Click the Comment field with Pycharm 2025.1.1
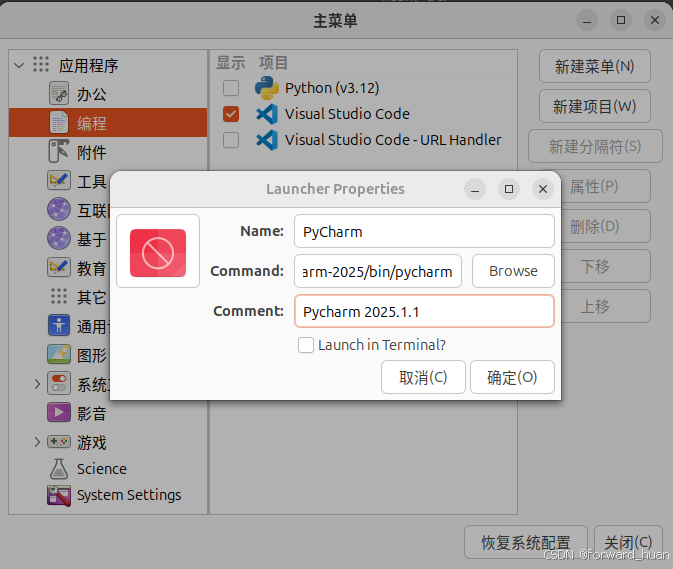 point(424,311)
